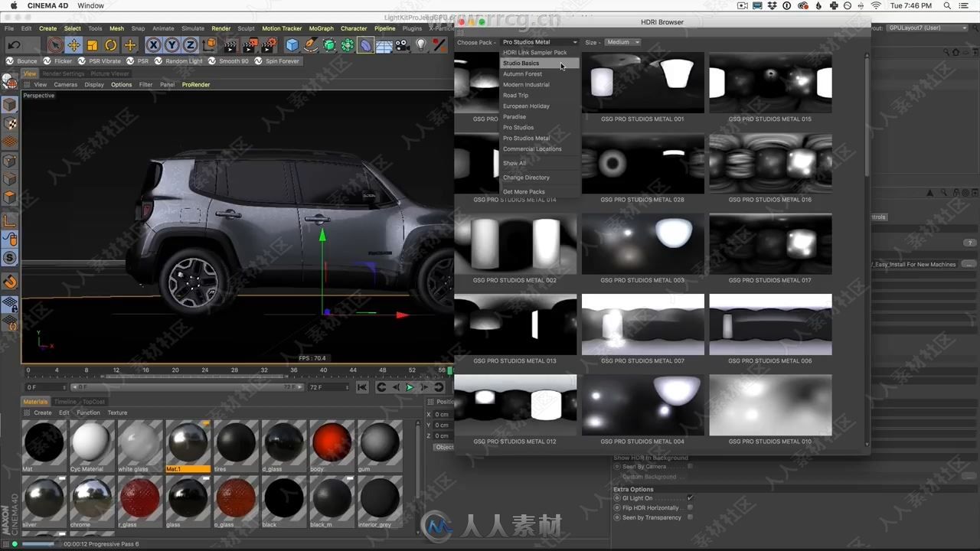Select GSG Pro Studios Metal 001 thumbnail
980x551 pixels.
(642, 83)
